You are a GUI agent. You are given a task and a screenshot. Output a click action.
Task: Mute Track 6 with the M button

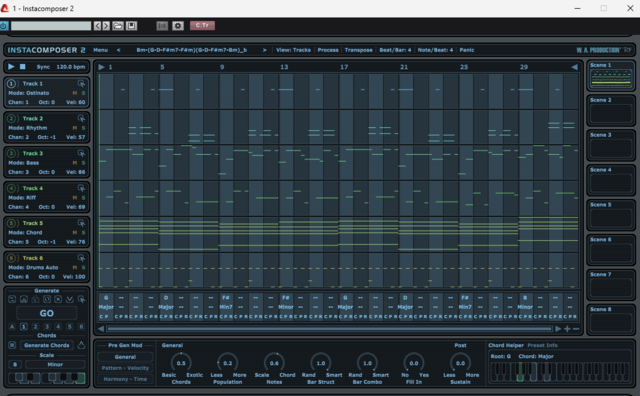click(x=75, y=267)
